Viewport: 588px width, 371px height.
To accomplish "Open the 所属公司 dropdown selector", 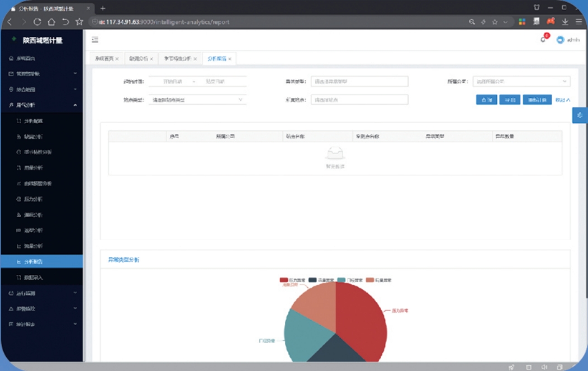I will point(521,81).
